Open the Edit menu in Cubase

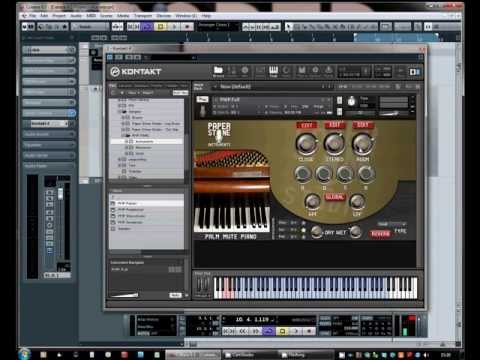pyautogui.click(x=44, y=16)
